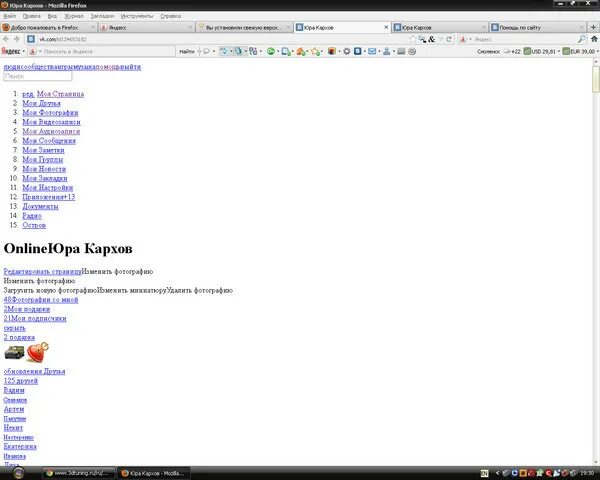
Task: Click the red heart gift image
Action: pos(38,352)
